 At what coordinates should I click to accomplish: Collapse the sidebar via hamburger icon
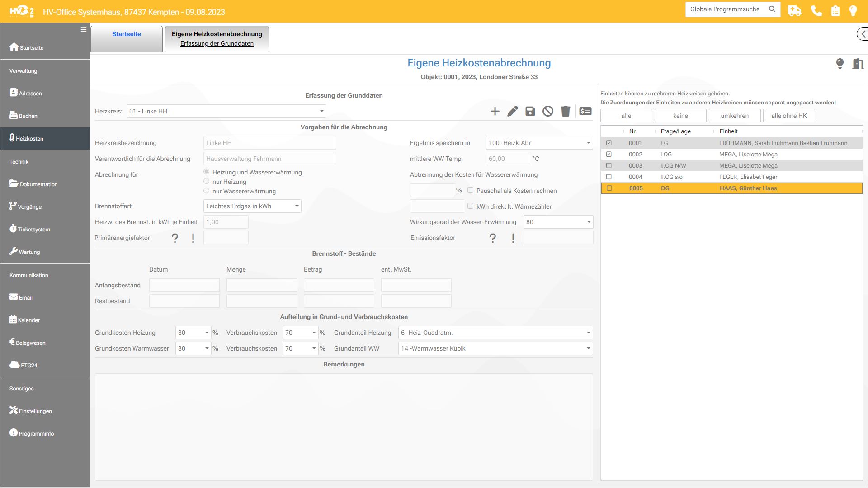[84, 30]
